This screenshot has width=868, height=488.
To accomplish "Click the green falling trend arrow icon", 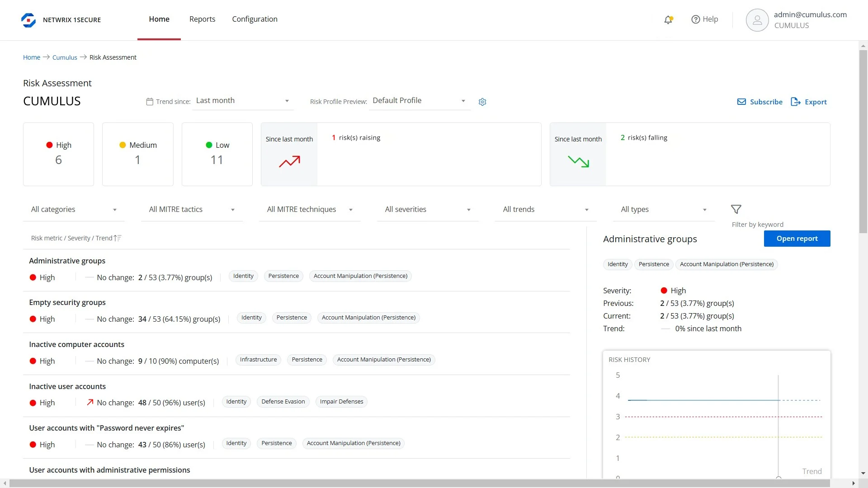I will coord(579,161).
